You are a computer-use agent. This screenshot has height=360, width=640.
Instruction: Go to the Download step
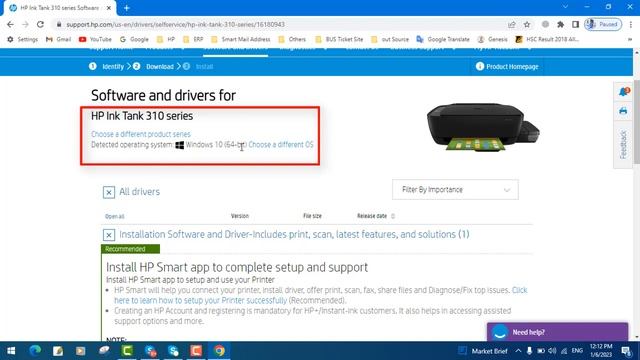click(x=153, y=67)
